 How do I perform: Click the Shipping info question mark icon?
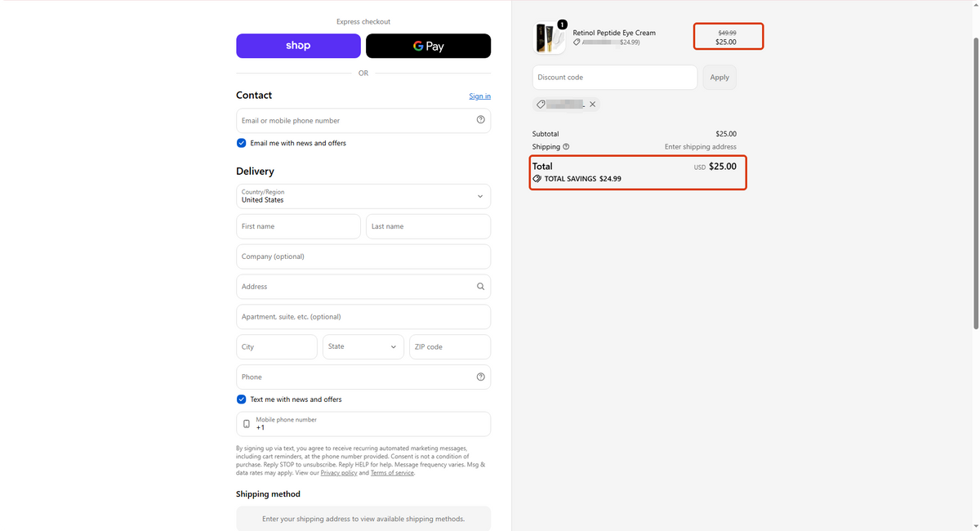tap(566, 147)
